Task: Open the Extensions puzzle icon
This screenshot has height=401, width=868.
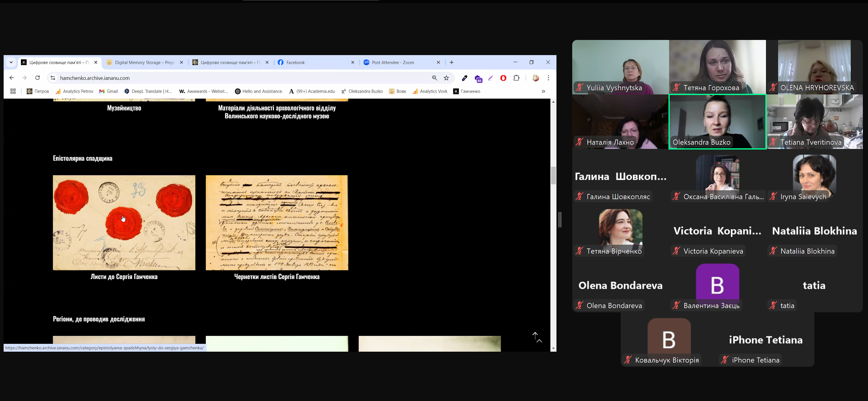Action: click(516, 78)
